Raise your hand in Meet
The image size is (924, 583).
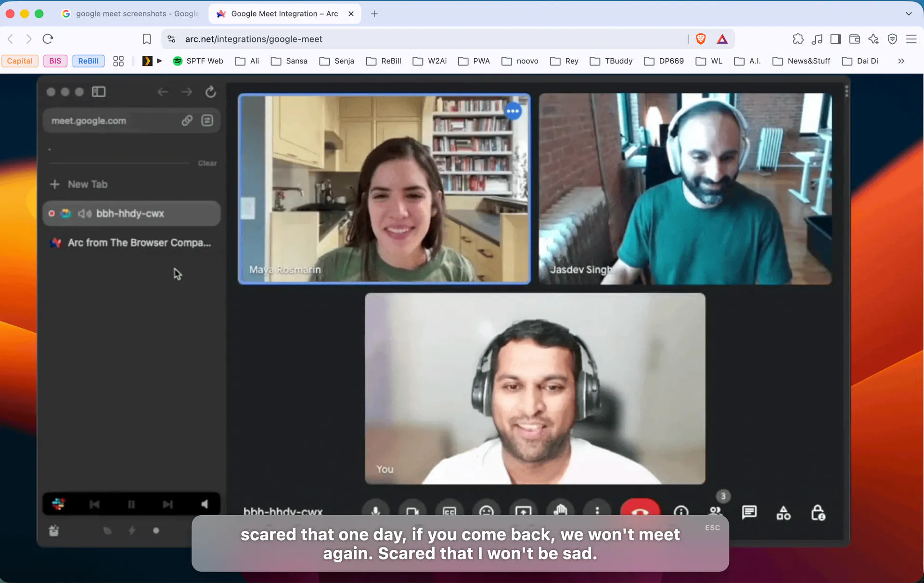tap(560, 510)
